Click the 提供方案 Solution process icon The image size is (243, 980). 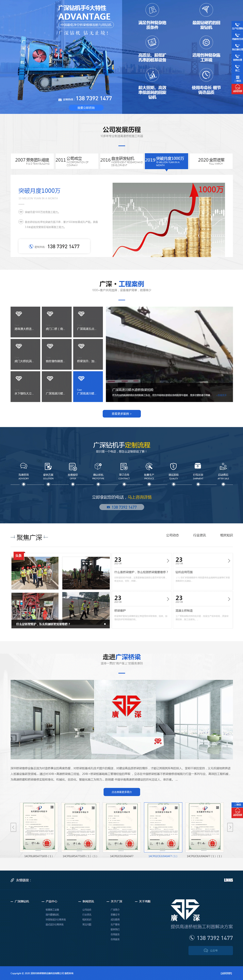48,466
